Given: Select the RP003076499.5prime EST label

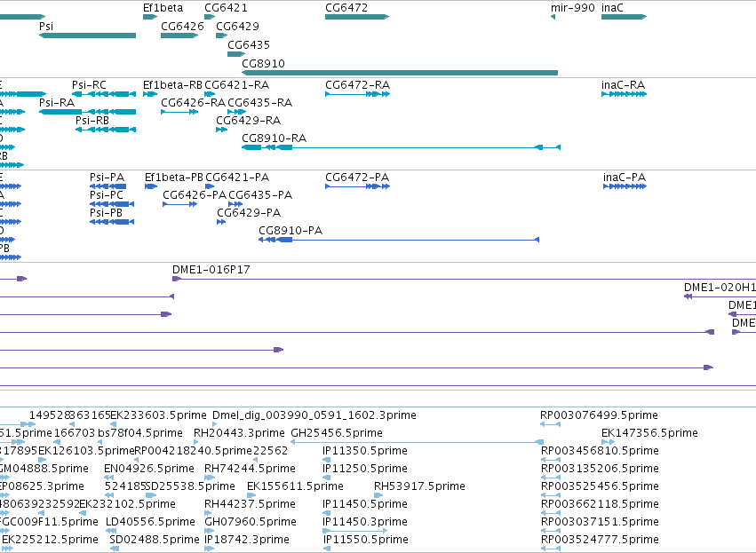Looking at the screenshot, I should click(599, 415).
